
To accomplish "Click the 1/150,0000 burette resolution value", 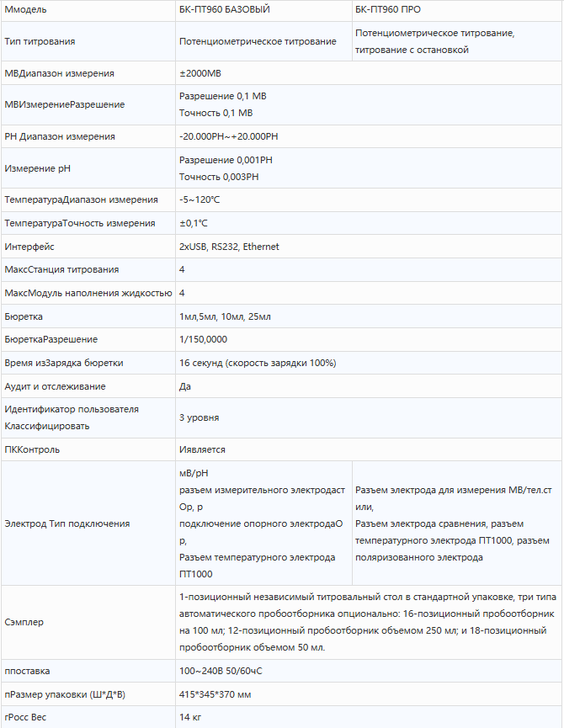I will click(203, 339).
